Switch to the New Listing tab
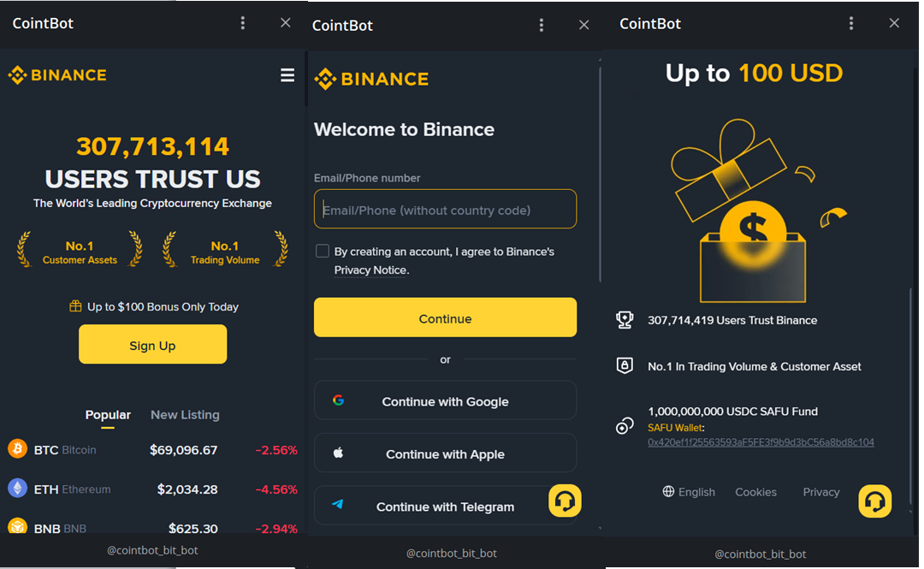Image resolution: width=924 pixels, height=569 pixels. [x=185, y=415]
